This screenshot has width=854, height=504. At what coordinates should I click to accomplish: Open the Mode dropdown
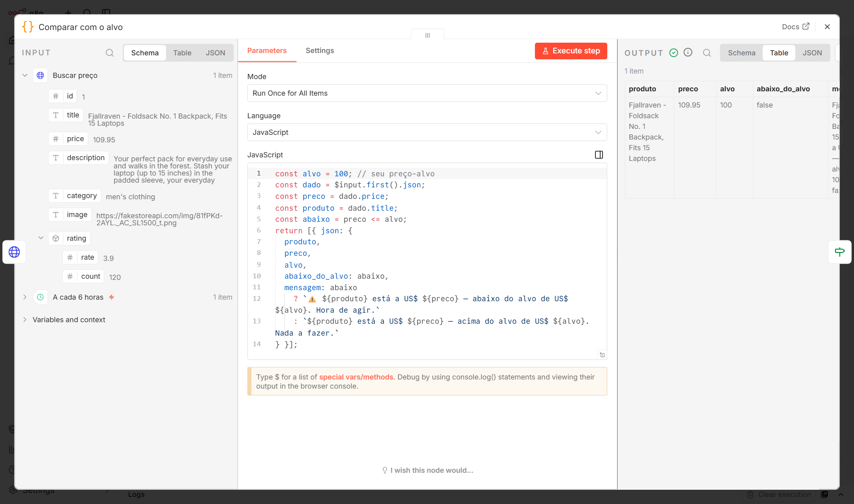tap(427, 93)
